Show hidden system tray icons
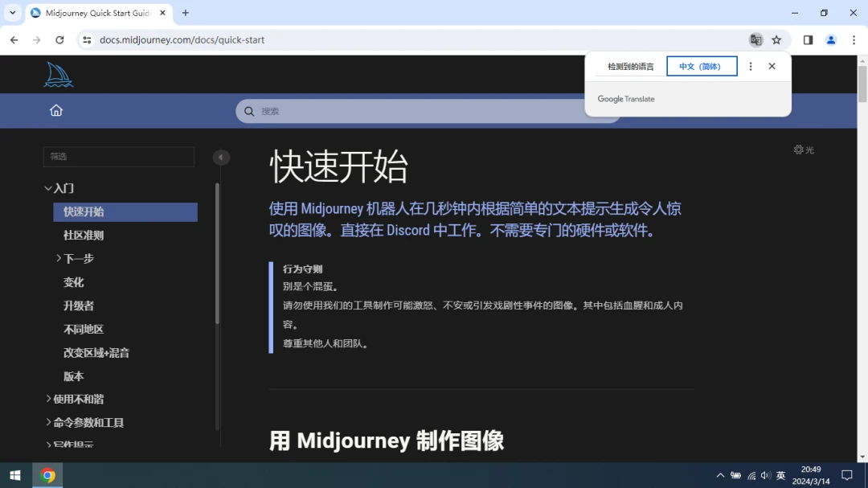The height and width of the screenshot is (488, 868). pos(720,475)
